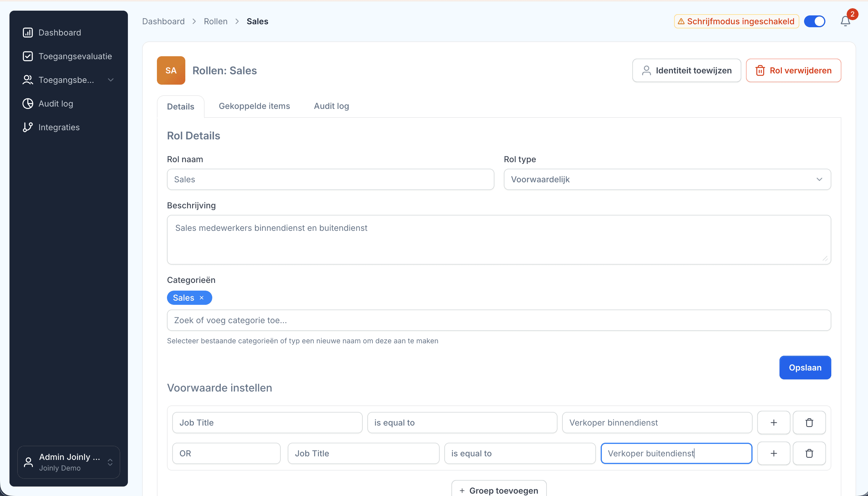
Task: Click the red notification count badge
Action: (852, 14)
